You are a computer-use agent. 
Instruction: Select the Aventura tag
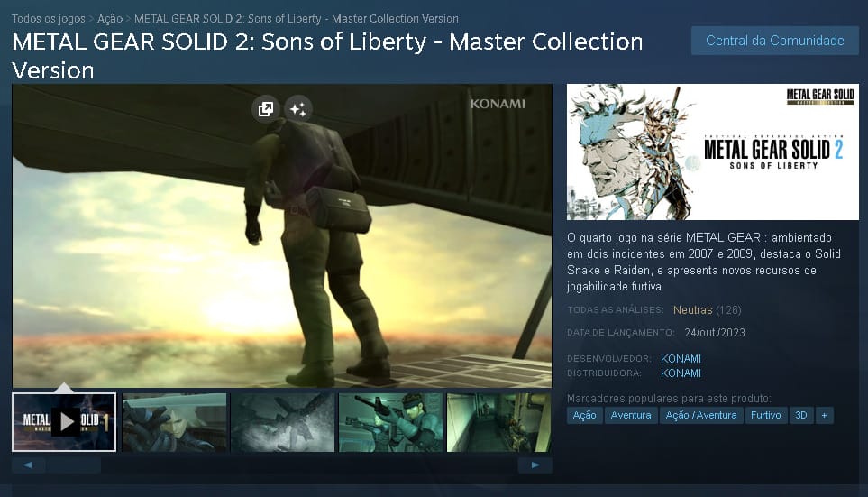click(x=631, y=415)
